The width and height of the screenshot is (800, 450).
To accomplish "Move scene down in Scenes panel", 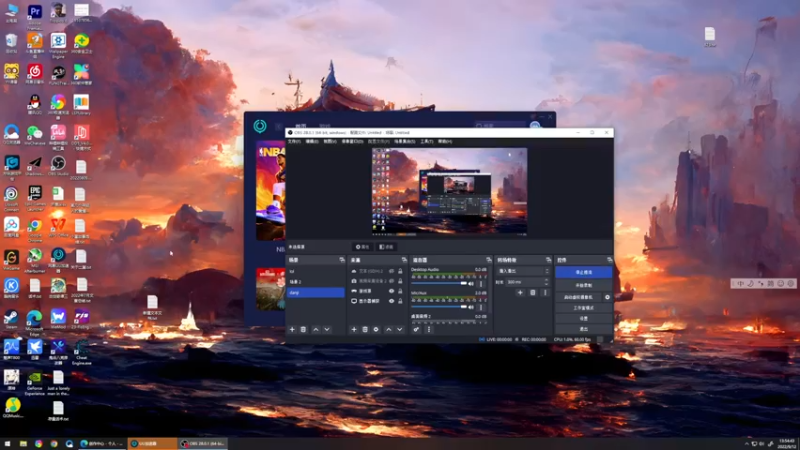I will [327, 330].
